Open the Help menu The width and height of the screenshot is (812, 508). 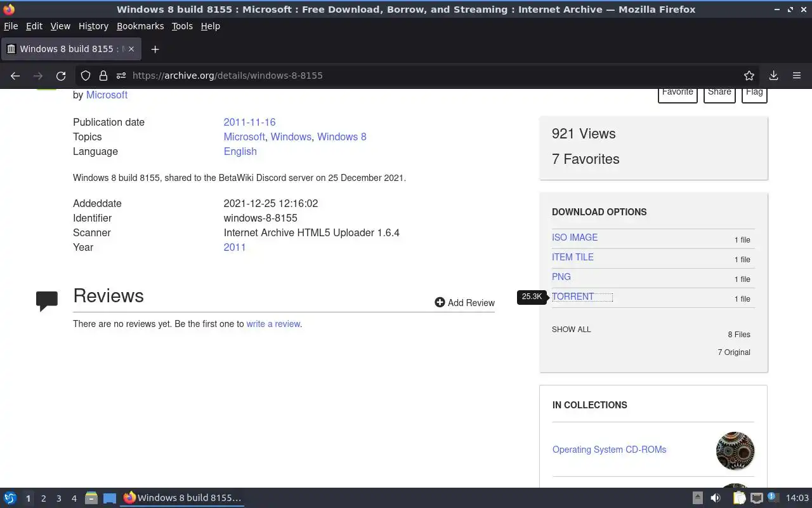click(x=210, y=26)
